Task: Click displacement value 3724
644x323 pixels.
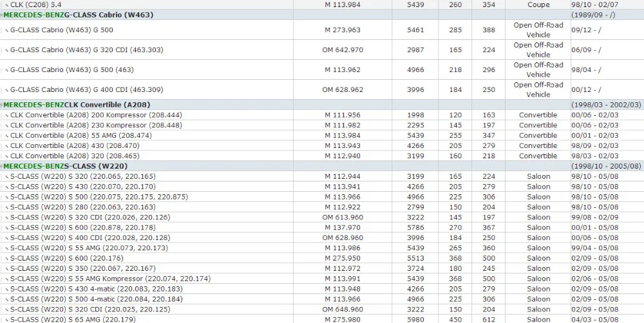Action: 415,268
